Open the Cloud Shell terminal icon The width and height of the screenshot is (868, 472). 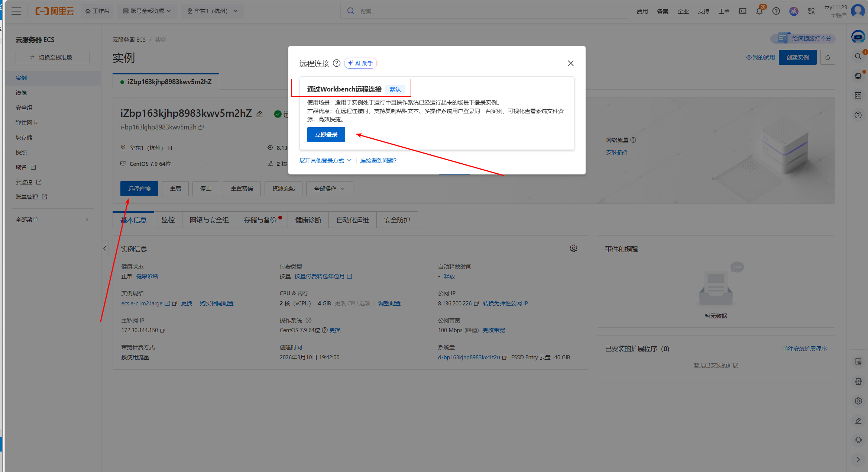pos(742,11)
